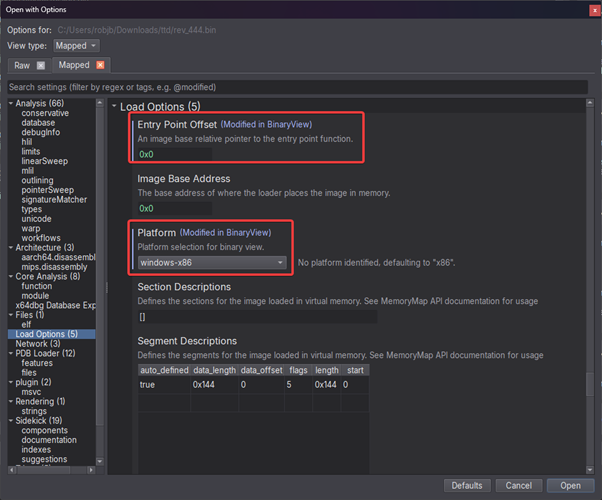Close the Raw tab with its X icon
The image size is (602, 500).
point(41,65)
